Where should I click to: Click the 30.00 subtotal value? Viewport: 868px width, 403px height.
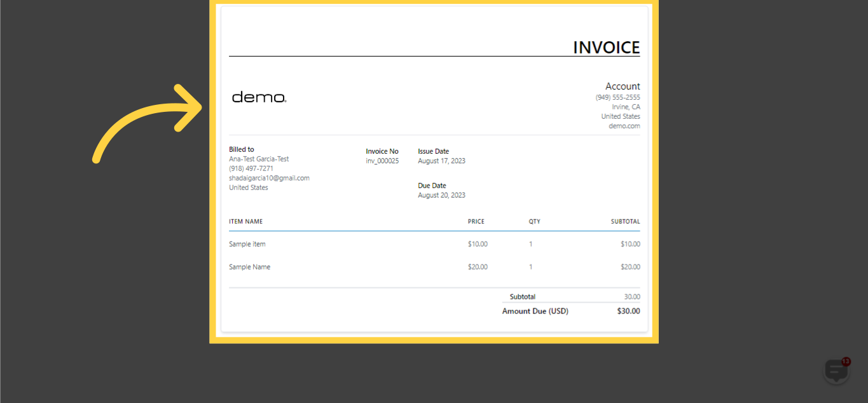pyautogui.click(x=632, y=297)
